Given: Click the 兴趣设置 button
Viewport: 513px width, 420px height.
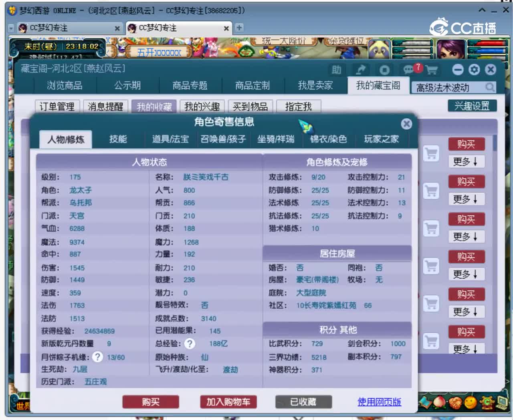Looking at the screenshot, I should pyautogui.click(x=472, y=106).
